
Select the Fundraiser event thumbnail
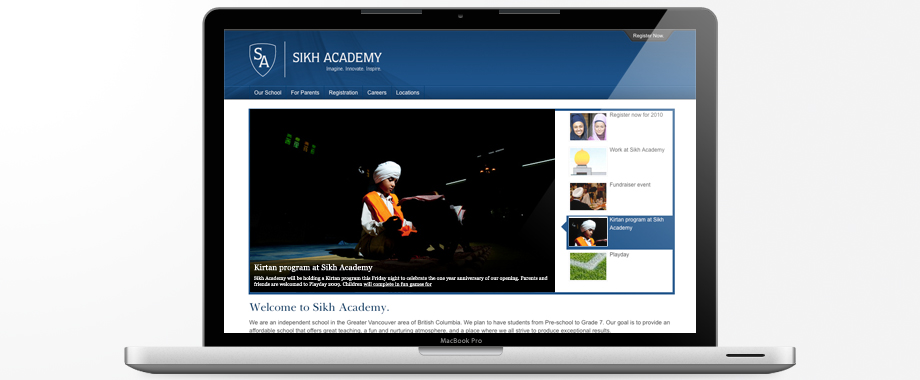[x=588, y=196]
